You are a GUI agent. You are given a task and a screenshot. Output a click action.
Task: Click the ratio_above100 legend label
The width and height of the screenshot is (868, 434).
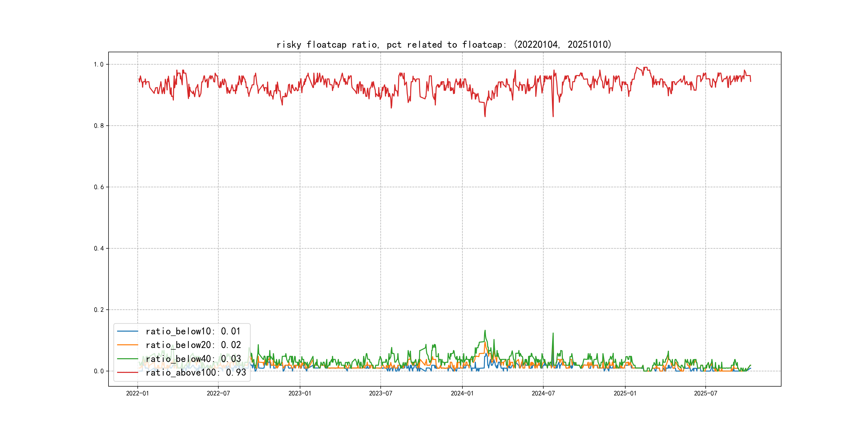[196, 372]
